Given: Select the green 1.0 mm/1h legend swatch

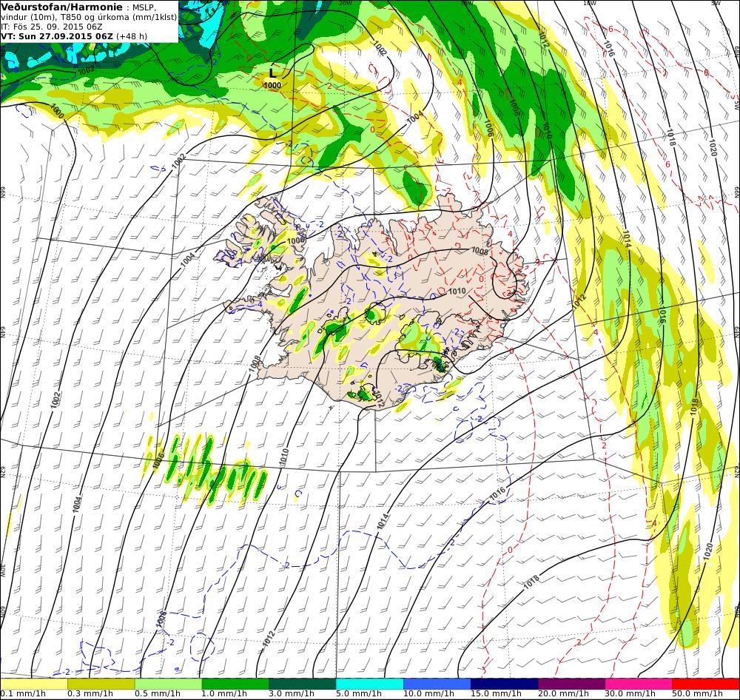Looking at the screenshot, I should point(235,684).
